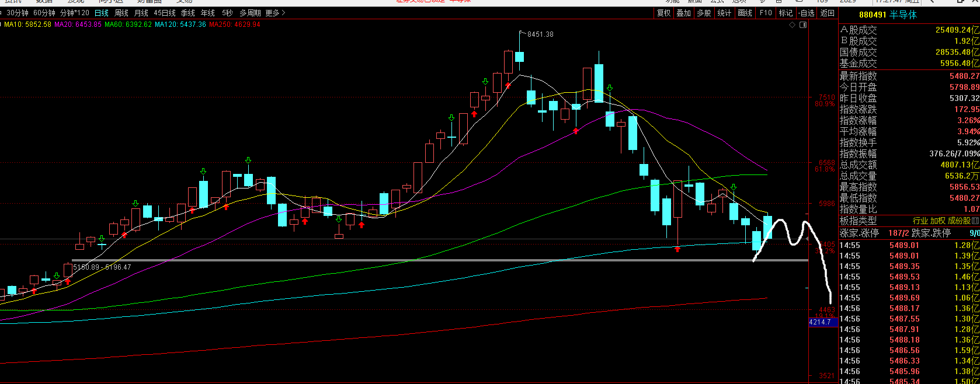980x384 pixels.
Task: Click the 指数量比 row
Action: [909, 209]
